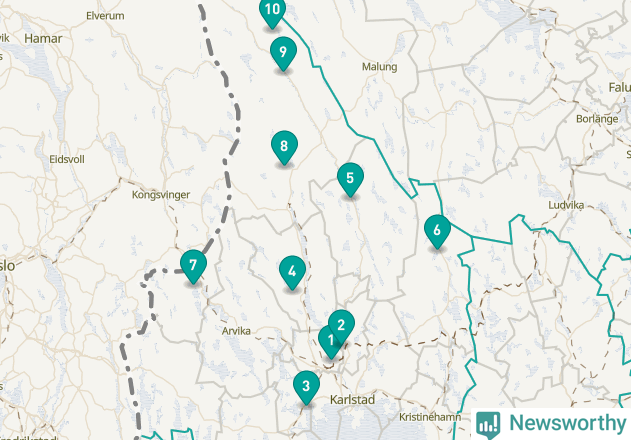631x440 pixels.
Task: Open marker 3 near Karlstad
Action: click(x=306, y=386)
